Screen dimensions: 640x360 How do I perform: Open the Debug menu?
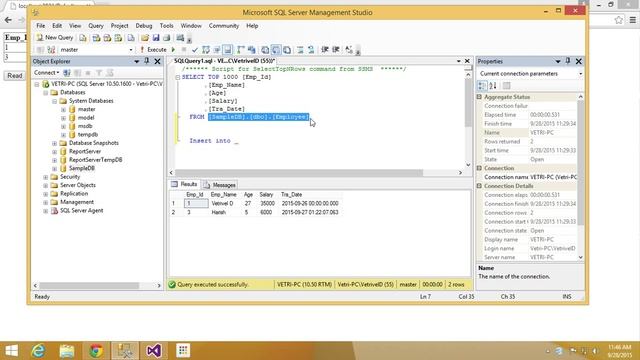(144, 26)
